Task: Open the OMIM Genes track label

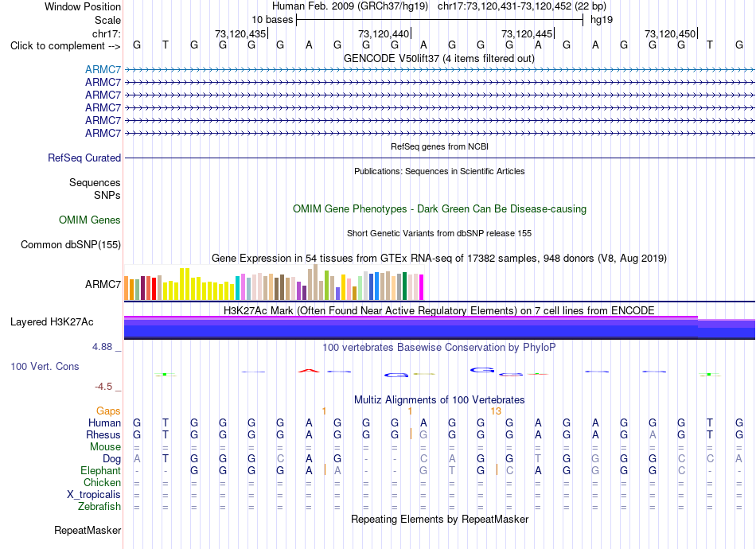Action: [89, 220]
